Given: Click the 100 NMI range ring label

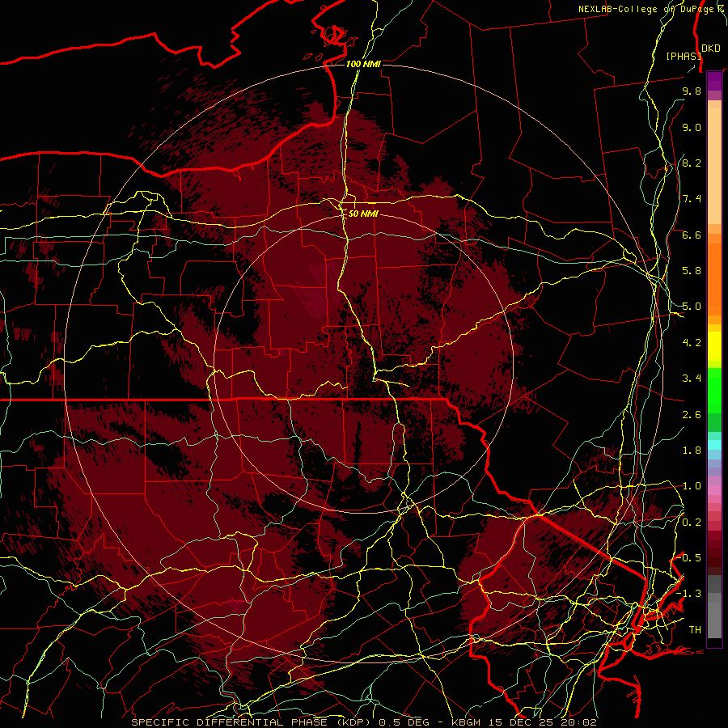Looking at the screenshot, I should tap(363, 64).
